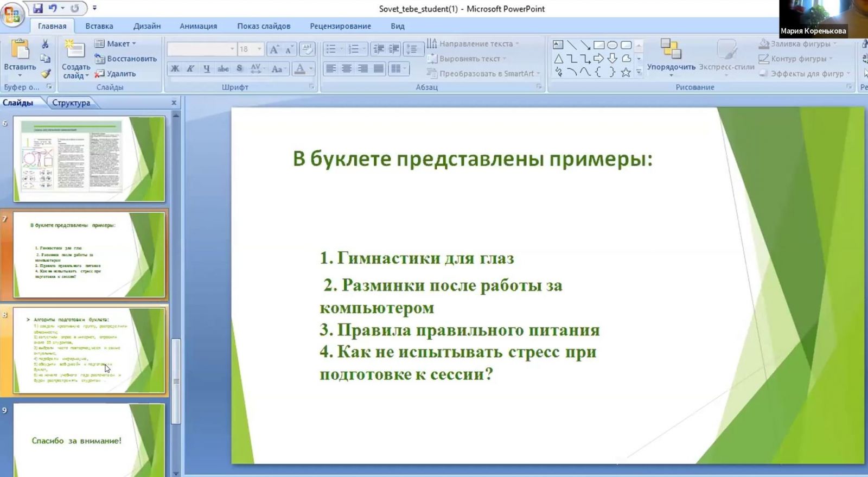
Task: Open the Упорядочить arrange dropdown
Action: coord(671,58)
